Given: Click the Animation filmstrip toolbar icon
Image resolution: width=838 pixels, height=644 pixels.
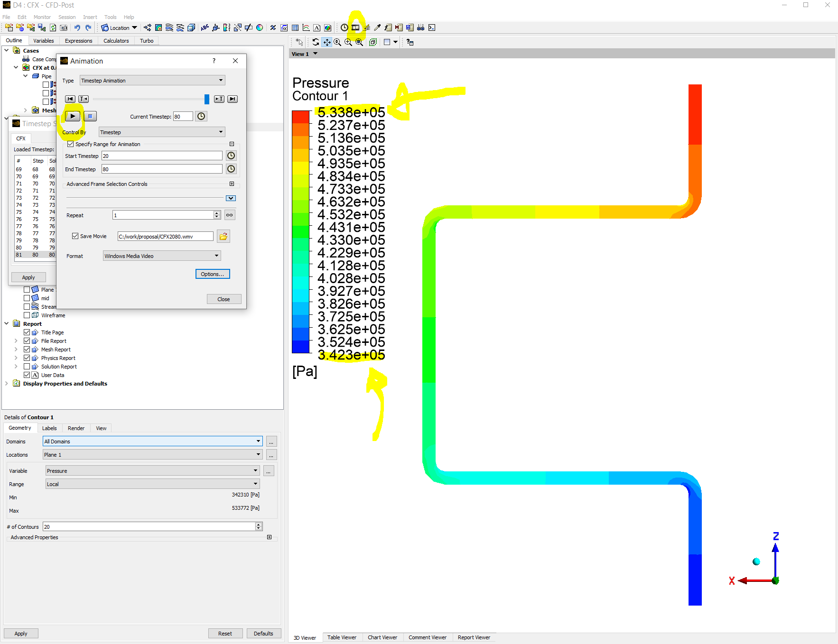Looking at the screenshot, I should [355, 28].
